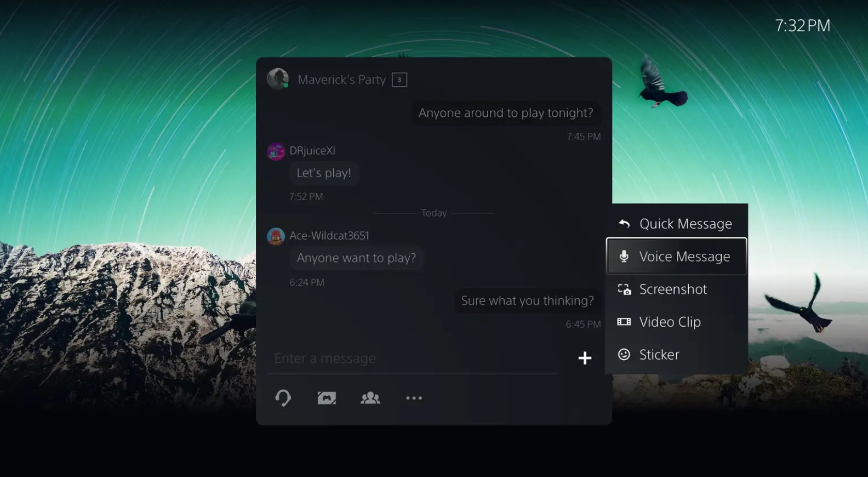Click the Quick Message reply arrow icon
The width and height of the screenshot is (868, 477).
pyautogui.click(x=624, y=224)
